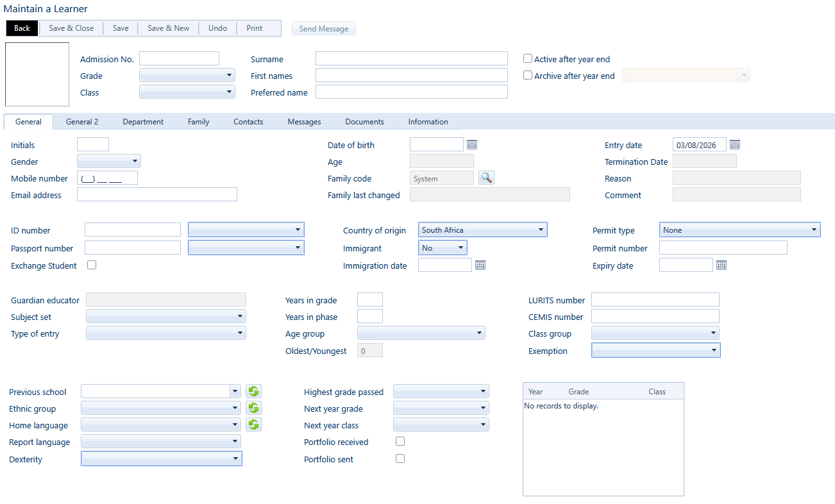This screenshot has height=504, width=835.
Task: Click the First names input field
Action: (412, 75)
